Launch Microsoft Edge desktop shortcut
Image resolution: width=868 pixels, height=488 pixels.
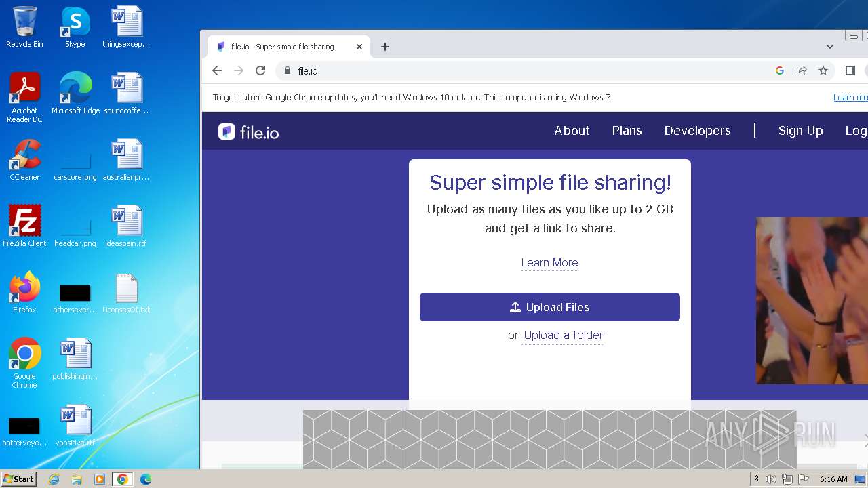point(75,94)
